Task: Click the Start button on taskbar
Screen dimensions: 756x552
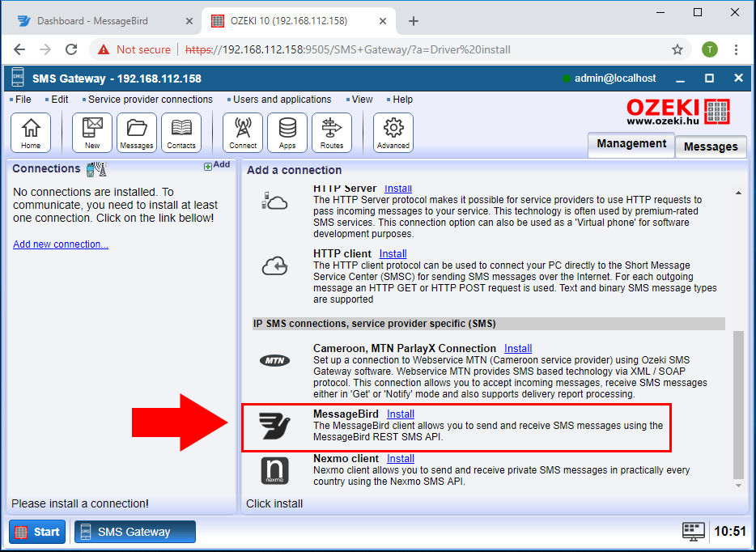Action: point(37,532)
